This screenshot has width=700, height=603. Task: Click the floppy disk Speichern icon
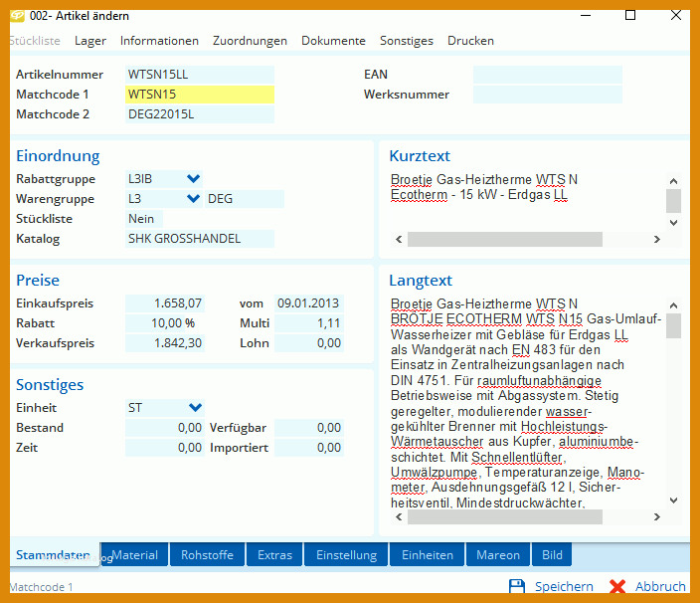[x=516, y=586]
